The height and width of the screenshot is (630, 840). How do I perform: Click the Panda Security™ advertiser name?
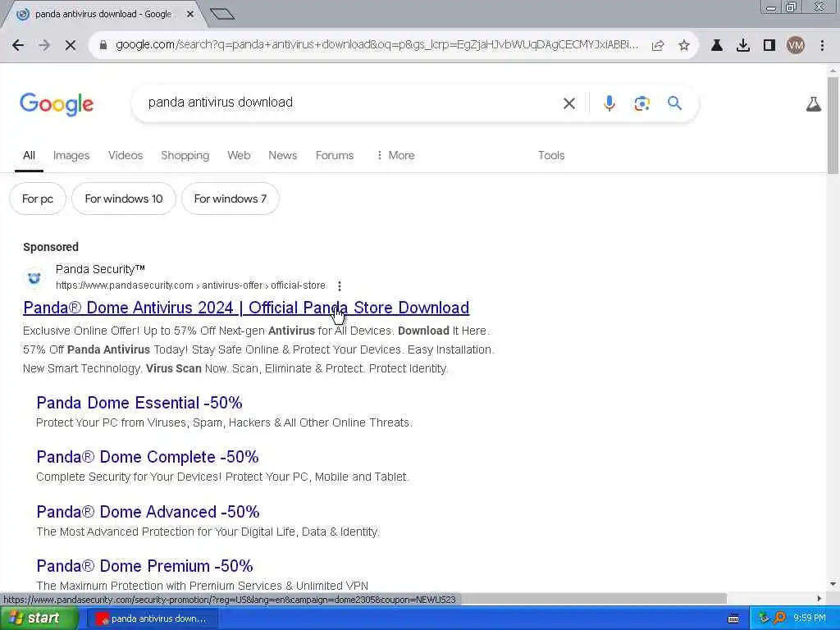[x=100, y=269]
